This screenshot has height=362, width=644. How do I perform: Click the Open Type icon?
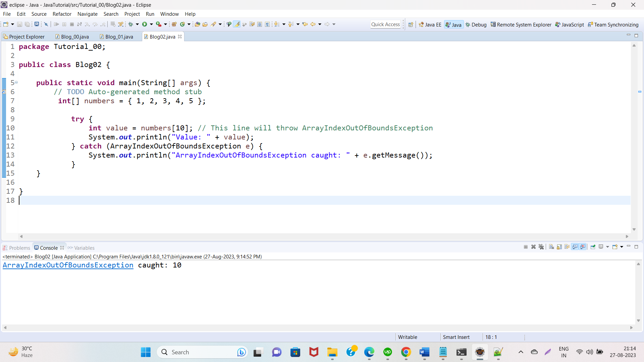[x=197, y=24]
